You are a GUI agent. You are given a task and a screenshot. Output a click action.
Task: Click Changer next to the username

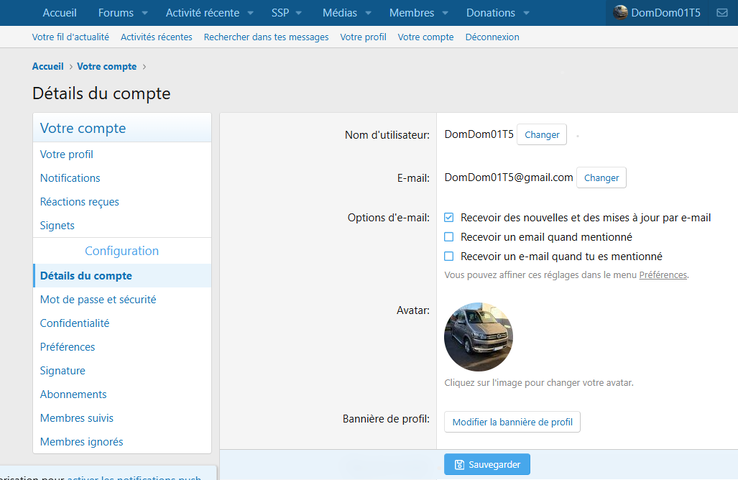541,134
